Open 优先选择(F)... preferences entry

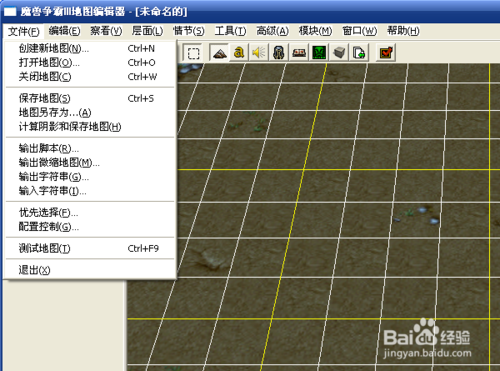click(90, 213)
